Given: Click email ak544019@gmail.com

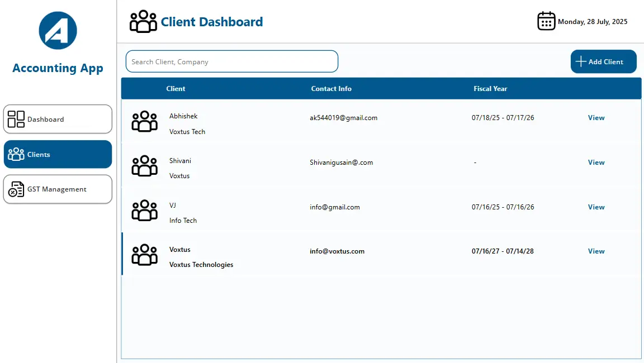Looking at the screenshot, I should (343, 118).
